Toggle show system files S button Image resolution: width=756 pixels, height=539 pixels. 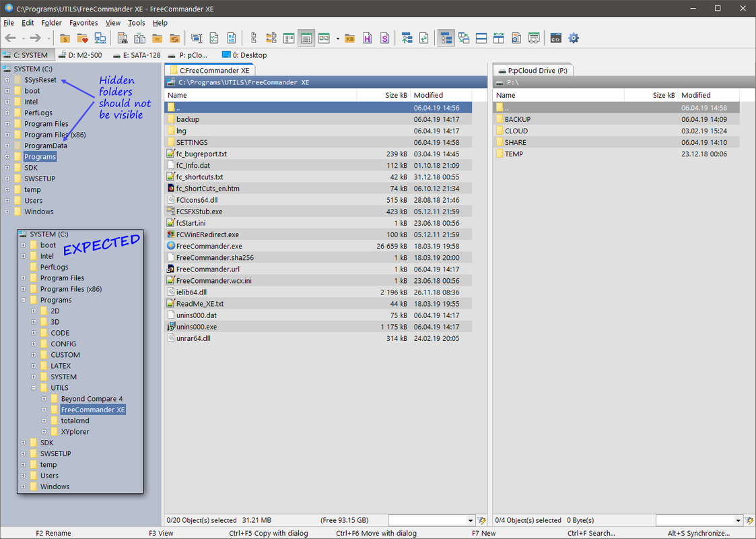[x=385, y=38]
